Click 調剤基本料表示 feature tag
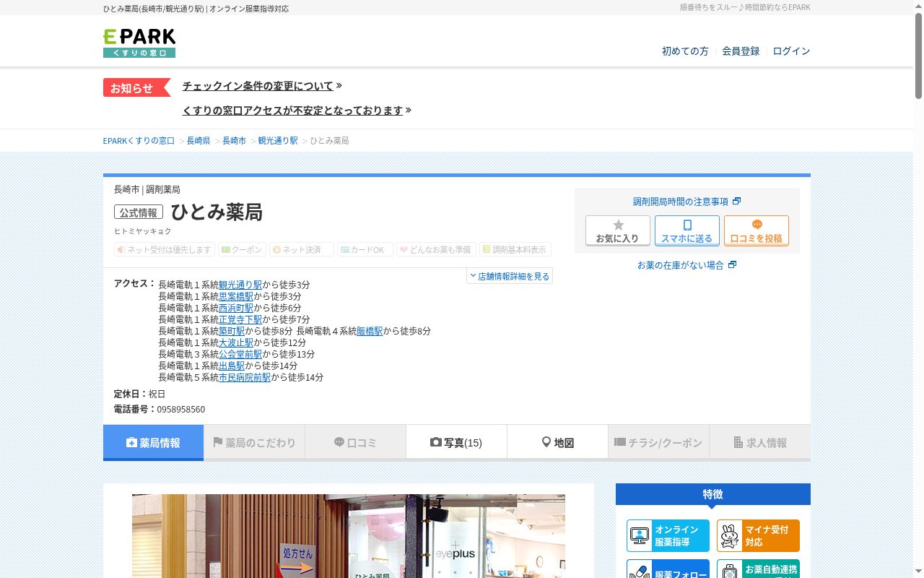This screenshot has height=578, width=924. click(x=515, y=249)
